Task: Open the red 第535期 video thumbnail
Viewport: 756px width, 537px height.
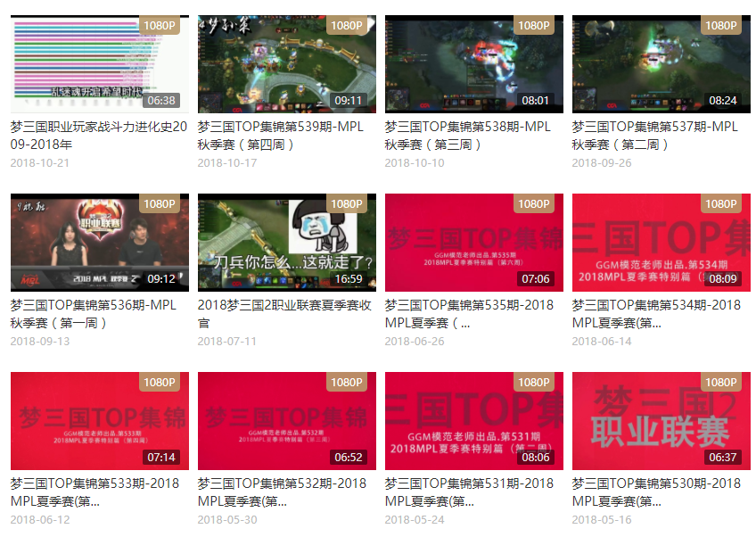Action: pyautogui.click(x=474, y=243)
